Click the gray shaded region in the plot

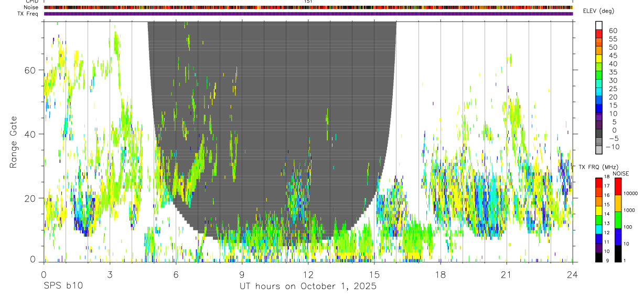273,105
